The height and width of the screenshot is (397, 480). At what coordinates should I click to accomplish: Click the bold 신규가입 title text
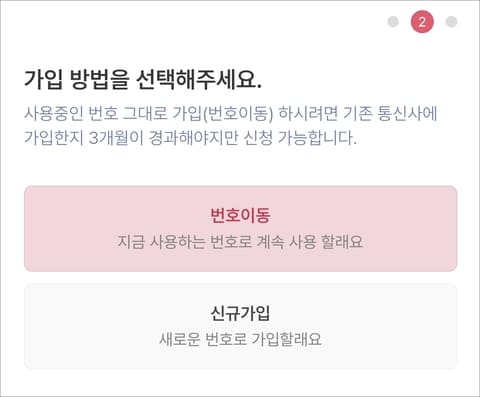click(x=240, y=313)
